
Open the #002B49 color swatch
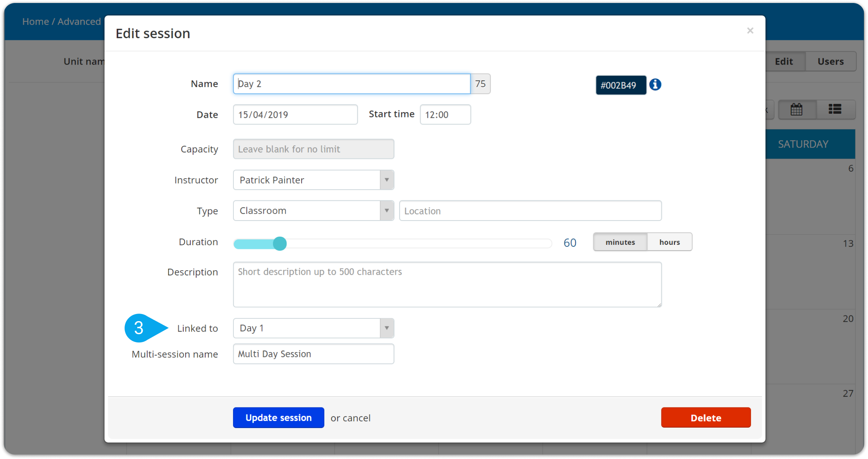(621, 85)
